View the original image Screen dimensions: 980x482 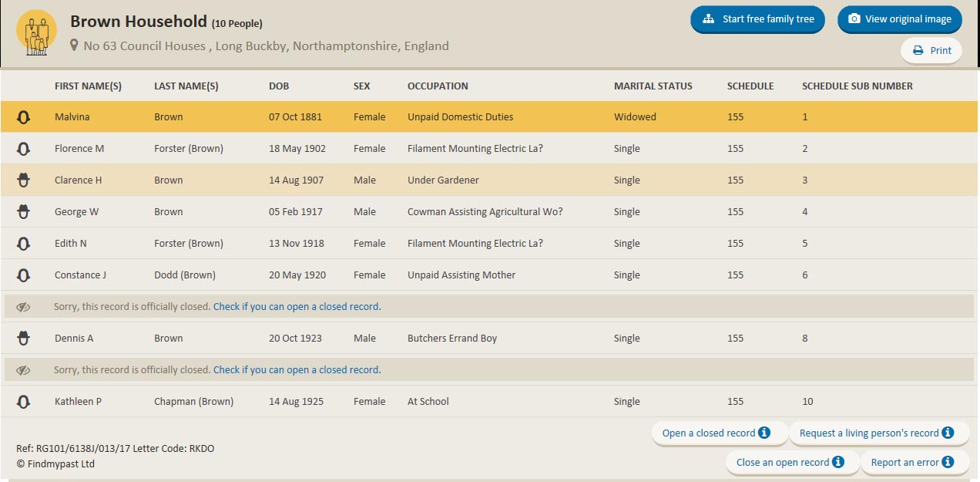point(899,19)
